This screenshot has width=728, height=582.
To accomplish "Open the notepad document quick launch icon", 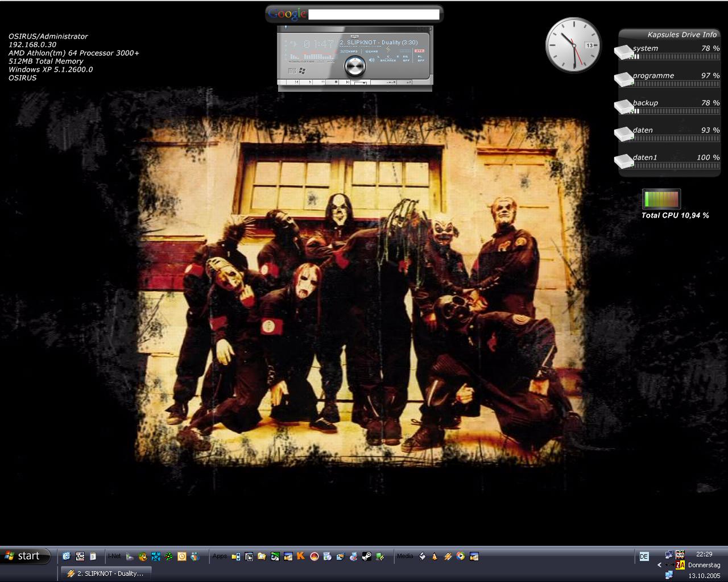I will point(93,556).
